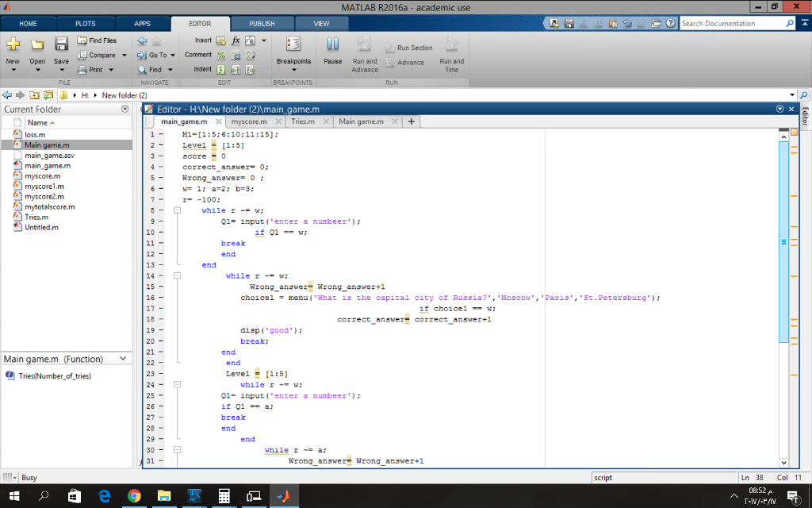Switch to the VIEW ribbon tab

point(321,24)
